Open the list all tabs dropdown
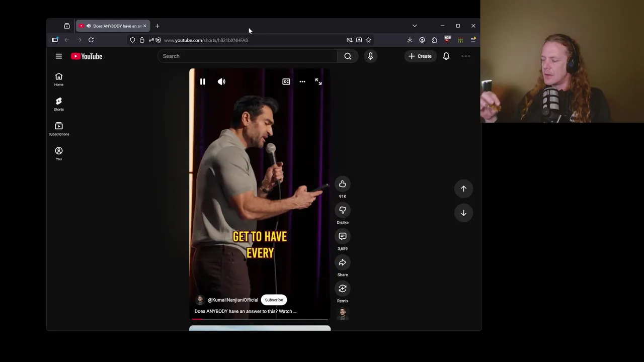Image resolution: width=644 pixels, height=362 pixels. click(415, 26)
